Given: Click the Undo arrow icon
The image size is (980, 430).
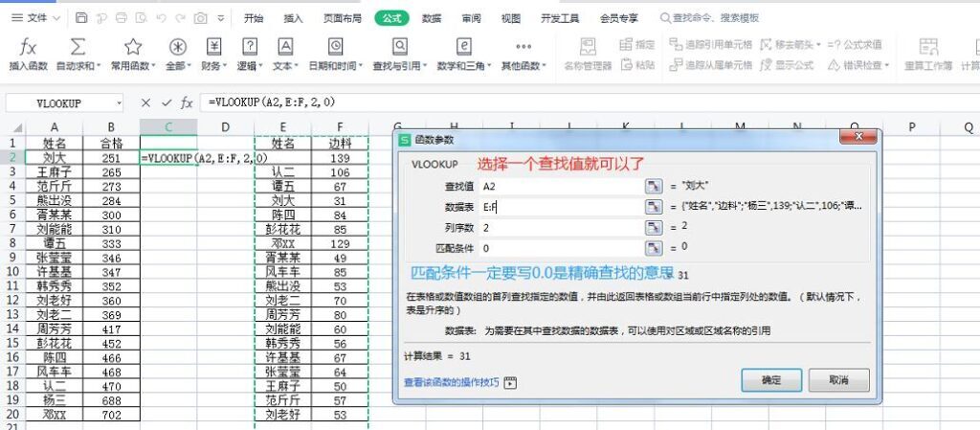Looking at the screenshot, I should [161, 18].
